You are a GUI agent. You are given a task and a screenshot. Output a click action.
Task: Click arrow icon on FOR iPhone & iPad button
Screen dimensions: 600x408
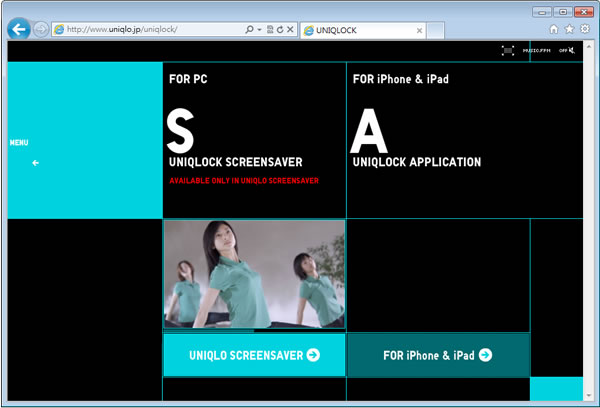click(x=486, y=355)
